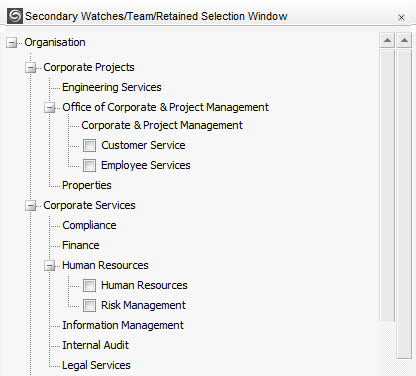Click the outer scrollbar up arrow

[404, 41]
